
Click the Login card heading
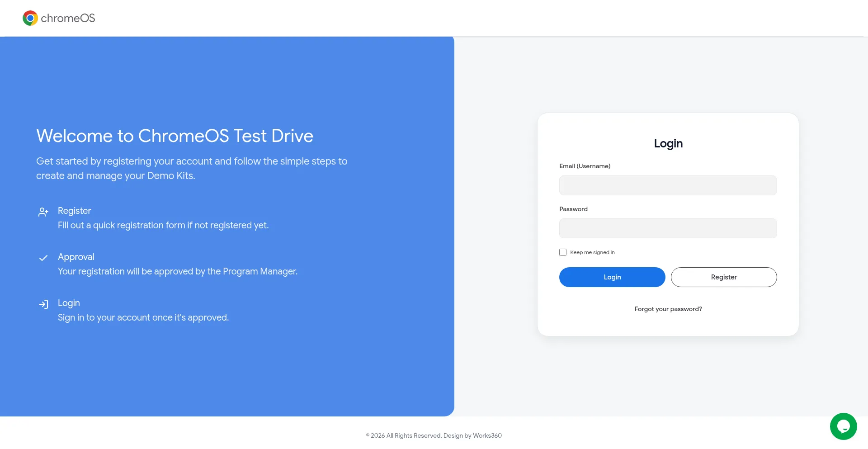coord(668,143)
